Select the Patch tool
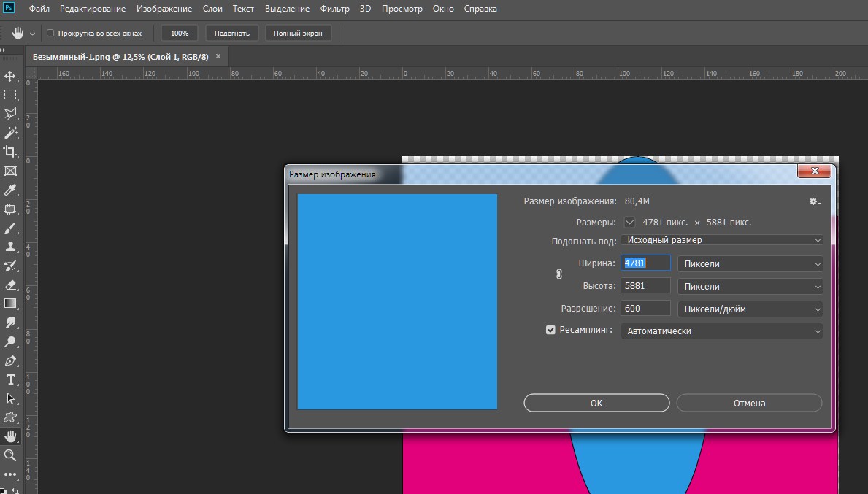The image size is (868, 494). point(10,209)
